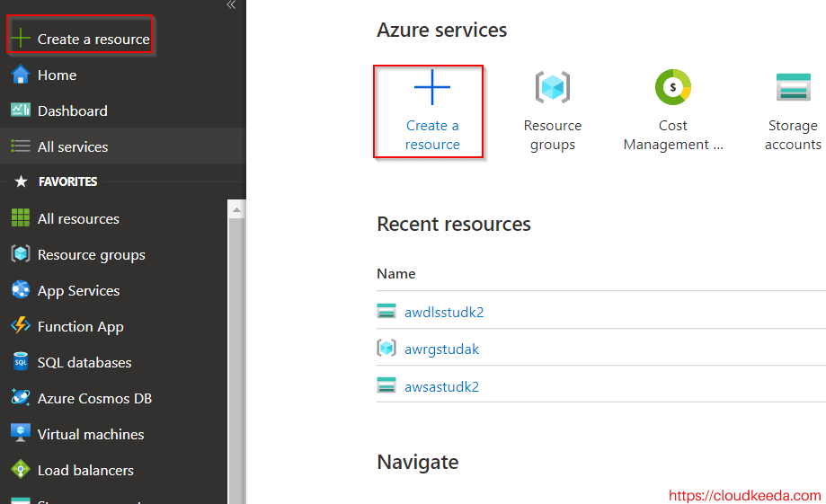The height and width of the screenshot is (504, 826).
Task: Click the Storage accounts icon in Azure services
Action: pyautogui.click(x=793, y=87)
